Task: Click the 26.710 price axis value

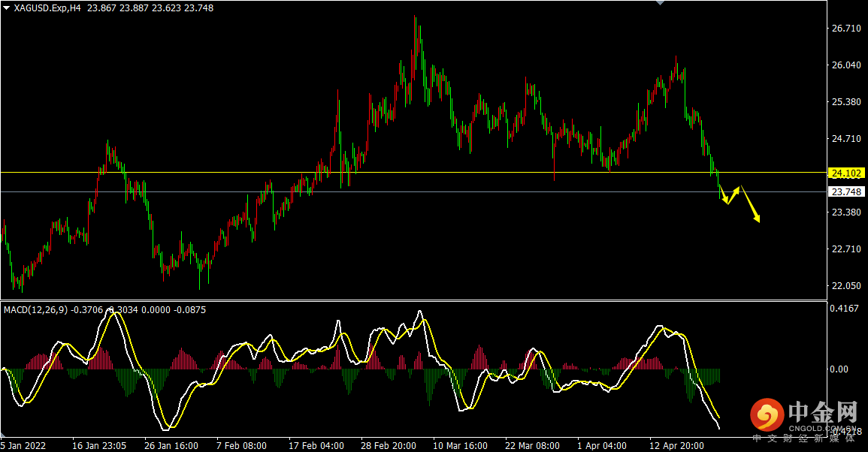Action: [846, 29]
